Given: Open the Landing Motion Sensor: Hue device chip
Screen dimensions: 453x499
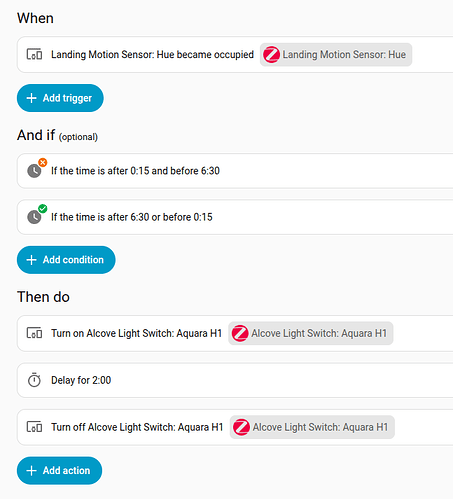Looking at the screenshot, I should coord(336,55).
